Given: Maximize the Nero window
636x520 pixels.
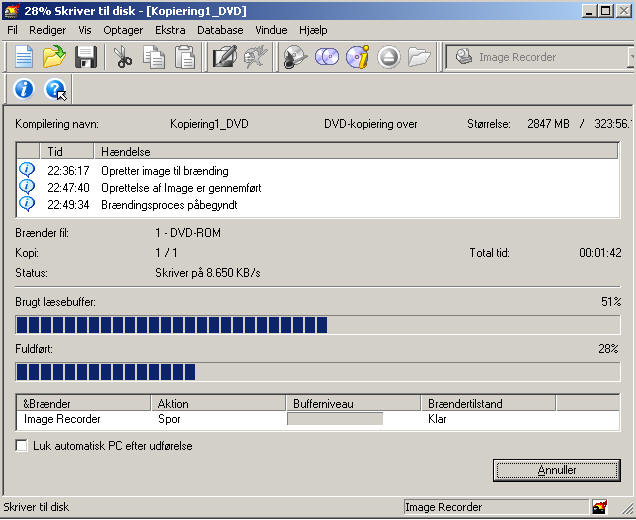Looking at the screenshot, I should pos(606,11).
